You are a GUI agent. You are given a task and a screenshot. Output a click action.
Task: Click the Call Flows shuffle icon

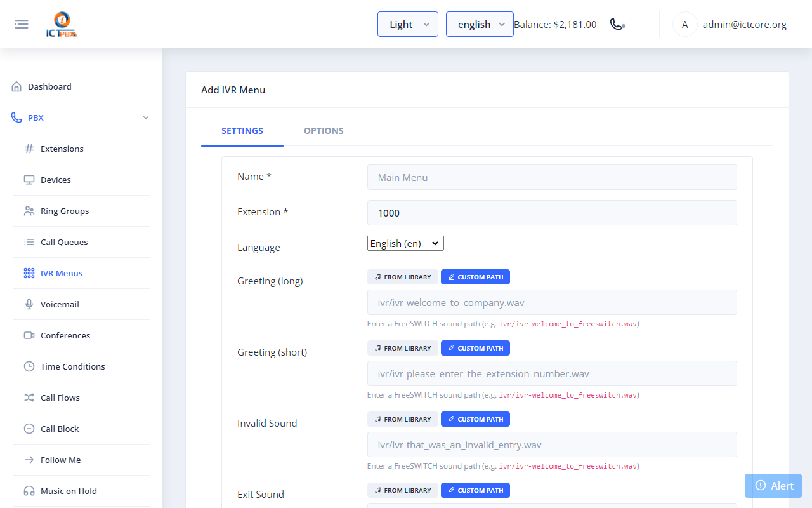[29, 398]
